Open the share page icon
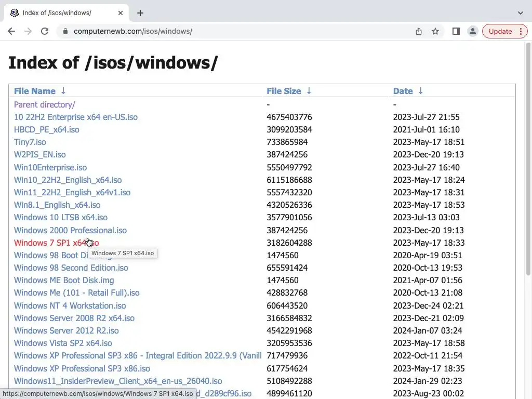 point(419,31)
